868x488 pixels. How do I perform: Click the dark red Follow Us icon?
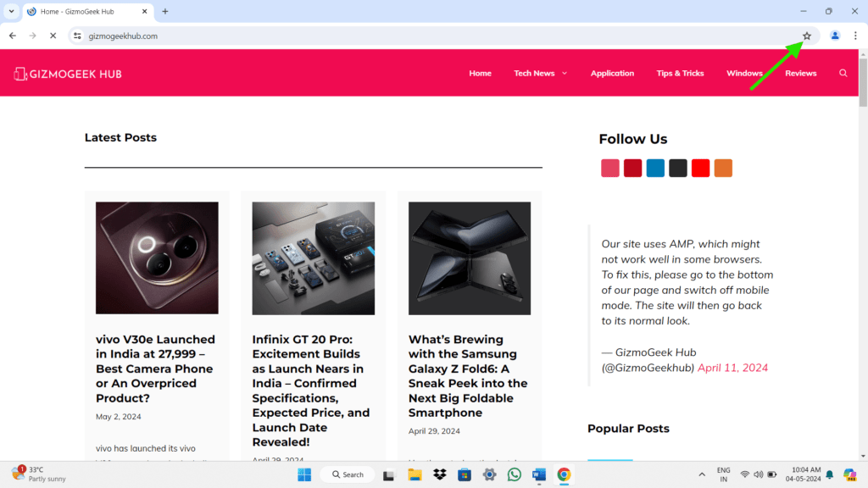(632, 169)
